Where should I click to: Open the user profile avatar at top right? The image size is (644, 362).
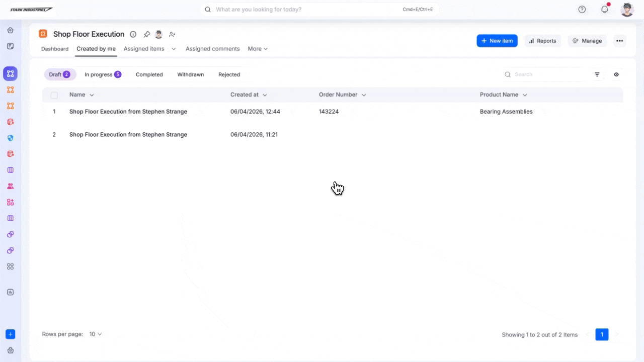[627, 10]
